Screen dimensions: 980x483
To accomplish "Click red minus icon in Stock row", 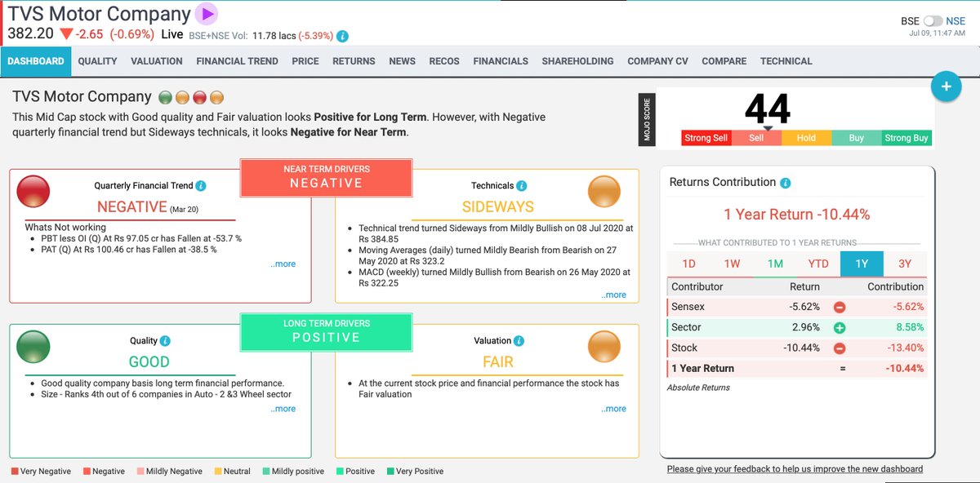I will [x=840, y=348].
